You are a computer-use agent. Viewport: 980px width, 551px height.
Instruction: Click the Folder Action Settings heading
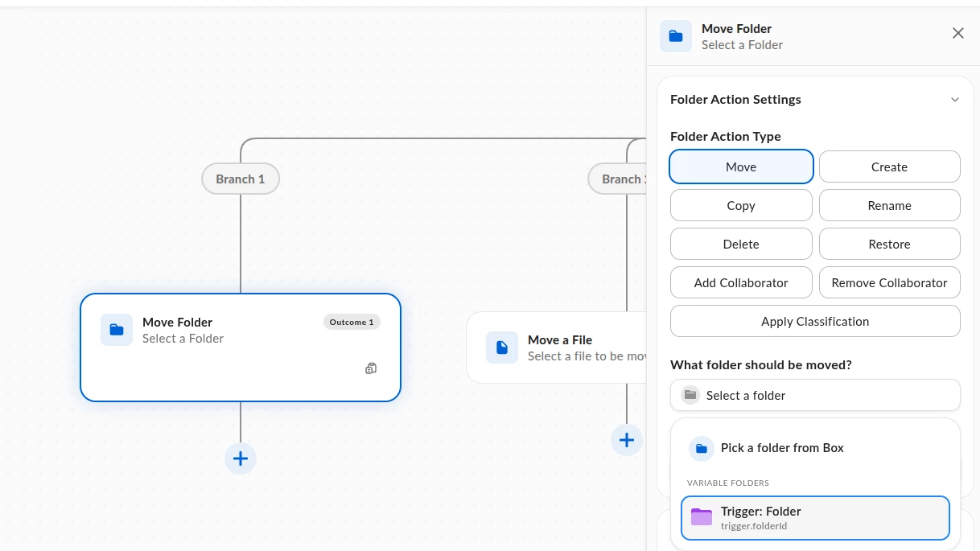pos(735,100)
